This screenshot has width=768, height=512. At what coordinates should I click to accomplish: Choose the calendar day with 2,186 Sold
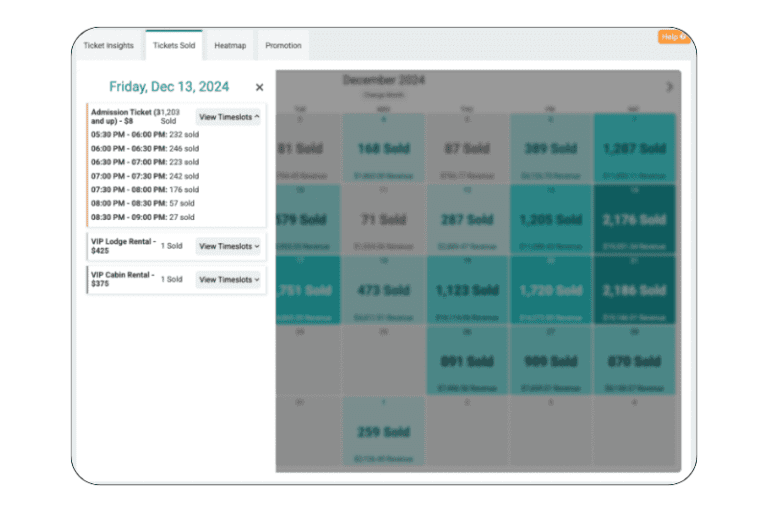(x=634, y=290)
